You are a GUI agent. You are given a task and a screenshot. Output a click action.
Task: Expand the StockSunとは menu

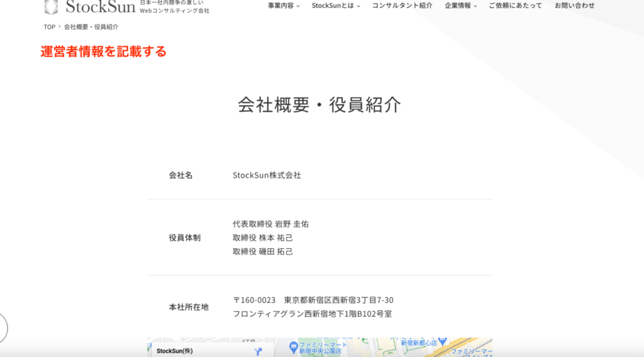coord(336,5)
